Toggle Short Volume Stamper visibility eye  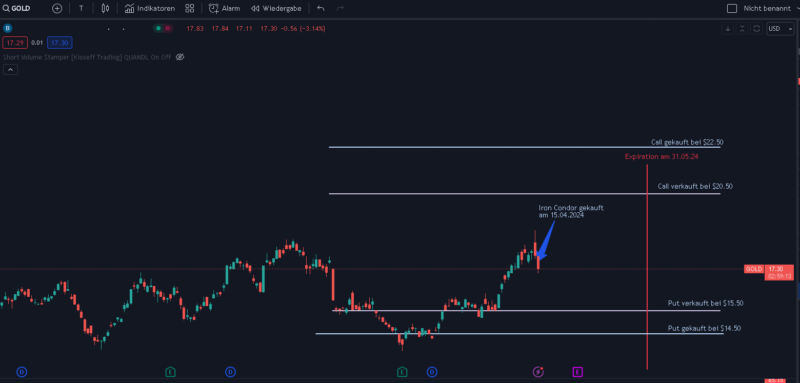(x=180, y=57)
